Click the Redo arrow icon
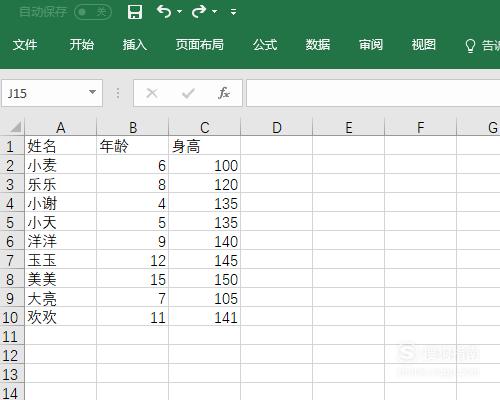 [199, 12]
